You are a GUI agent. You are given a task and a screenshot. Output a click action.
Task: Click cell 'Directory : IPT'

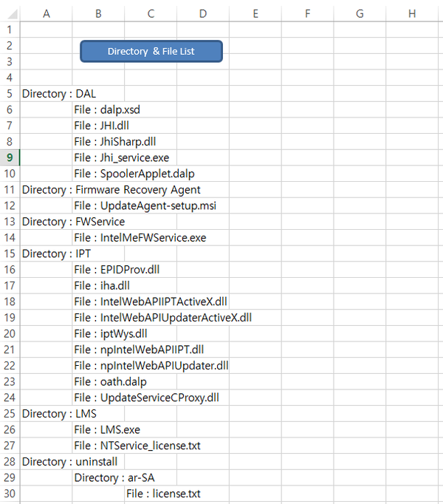(x=56, y=253)
